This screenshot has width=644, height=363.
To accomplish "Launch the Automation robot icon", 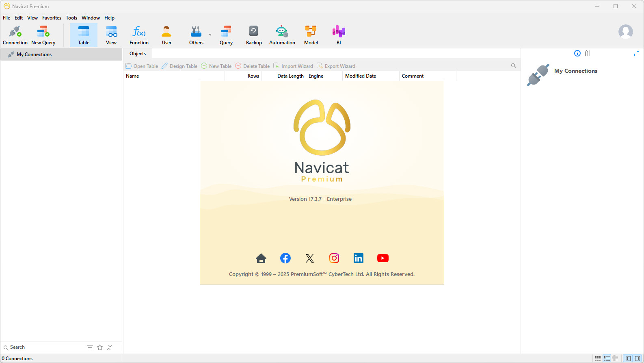I will 282,35.
